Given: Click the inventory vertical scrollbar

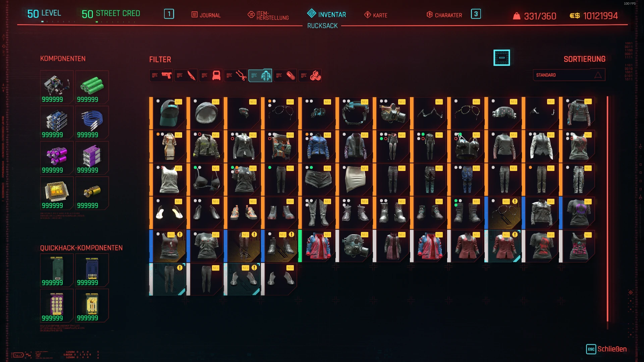Looking at the screenshot, I should click(x=607, y=208).
